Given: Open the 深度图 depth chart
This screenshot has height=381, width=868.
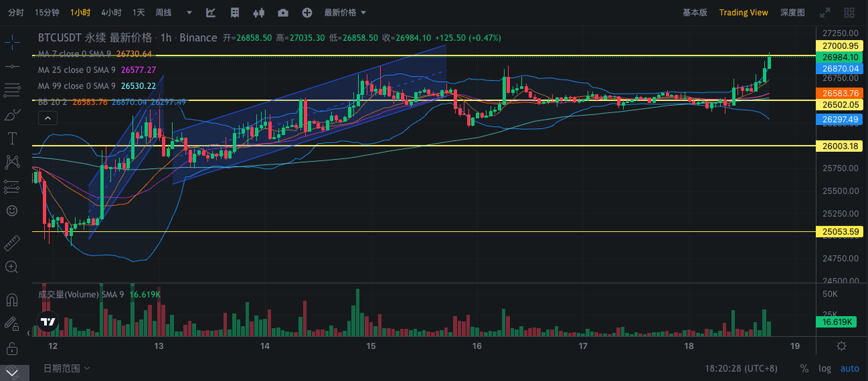Looking at the screenshot, I should coord(793,12).
